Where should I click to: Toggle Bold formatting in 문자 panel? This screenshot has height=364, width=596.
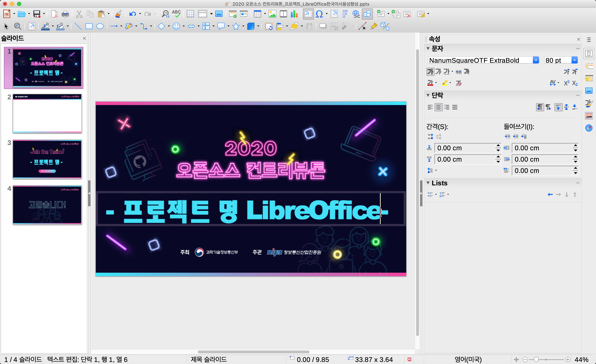click(x=430, y=72)
